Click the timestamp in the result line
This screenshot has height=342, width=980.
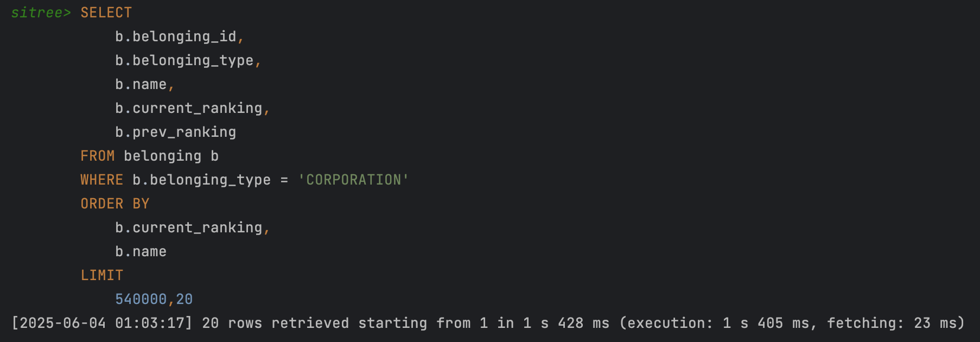[x=102, y=323]
